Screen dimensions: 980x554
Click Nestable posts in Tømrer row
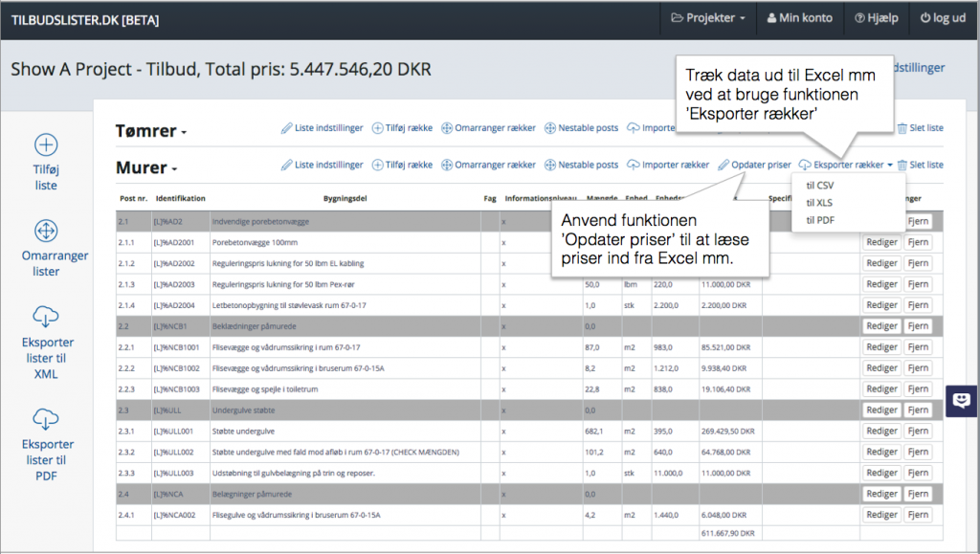click(x=581, y=128)
